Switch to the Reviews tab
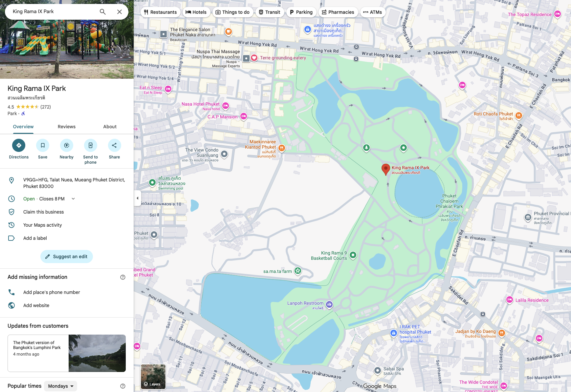This screenshot has width=571, height=392. (67, 127)
